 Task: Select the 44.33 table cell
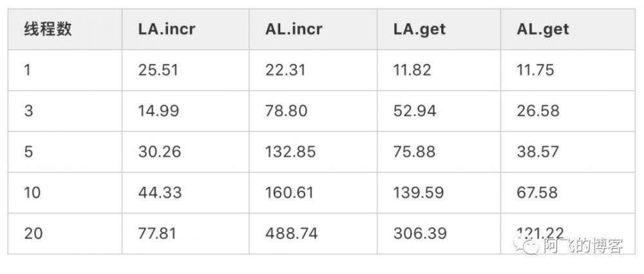coord(160,192)
